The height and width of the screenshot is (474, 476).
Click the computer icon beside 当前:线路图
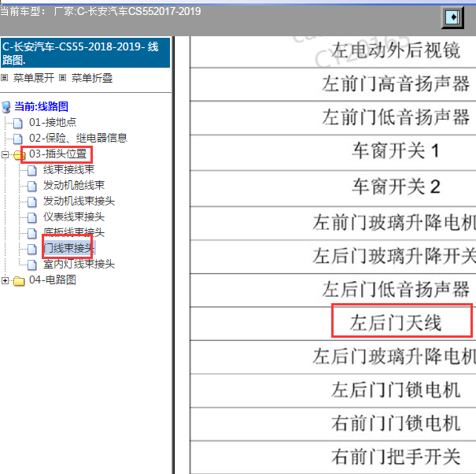[x=6, y=107]
